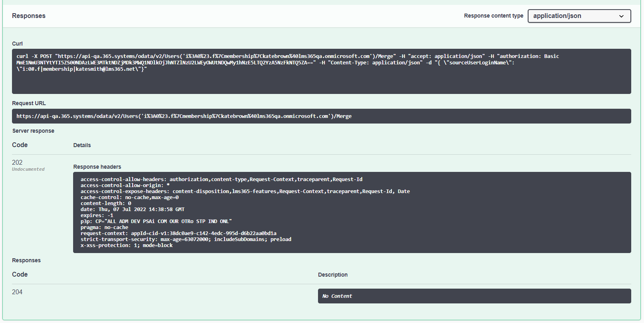Click the Response content type label
Screen dimensions: 644x323
(x=493, y=16)
